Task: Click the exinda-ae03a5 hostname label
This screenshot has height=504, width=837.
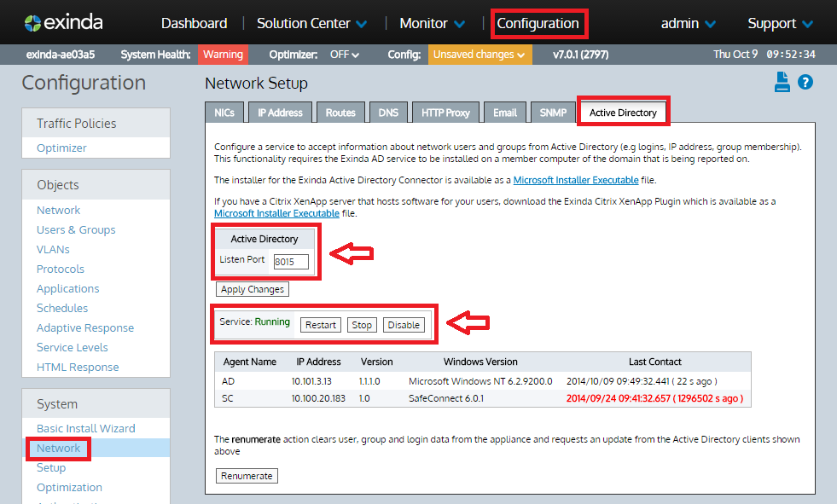Action: click(x=61, y=55)
